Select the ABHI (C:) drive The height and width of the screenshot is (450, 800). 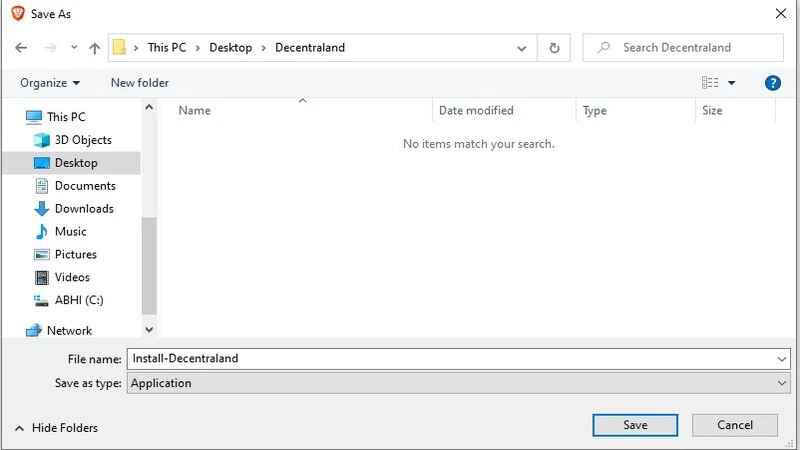point(79,300)
